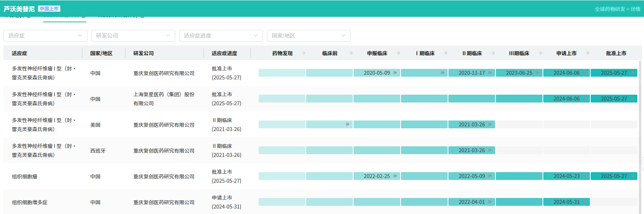Open the 适应症进度 dropdown
Screen dimensions: 644x214
[x=221, y=36]
